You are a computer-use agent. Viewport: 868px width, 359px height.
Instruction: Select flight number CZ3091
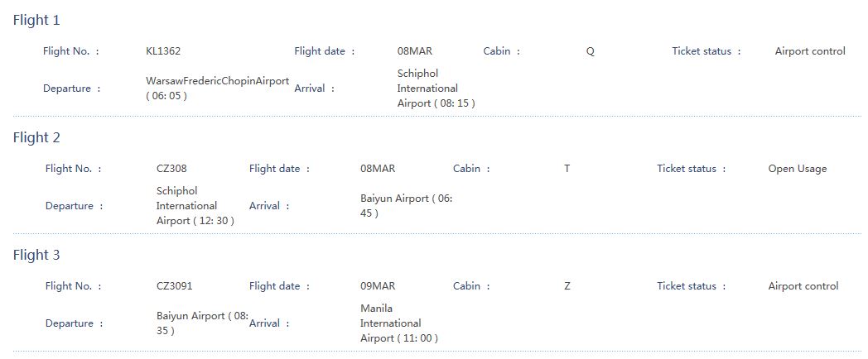175,286
